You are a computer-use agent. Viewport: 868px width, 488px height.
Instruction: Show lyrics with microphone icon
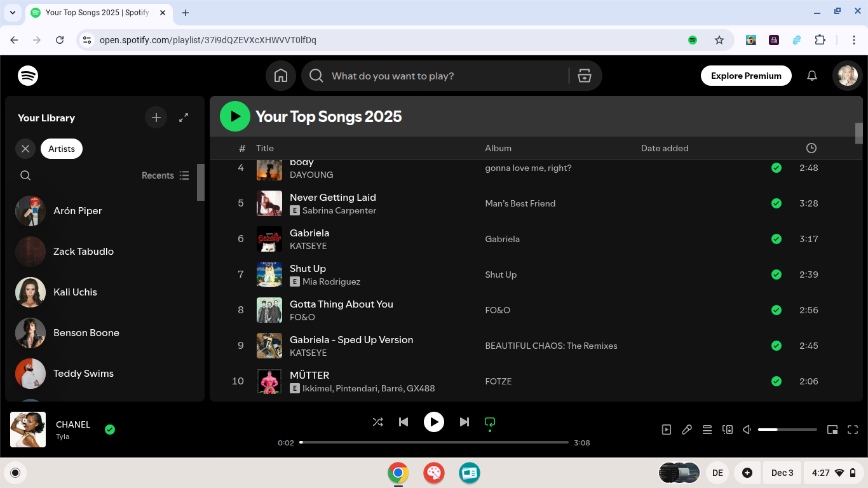tap(687, 430)
